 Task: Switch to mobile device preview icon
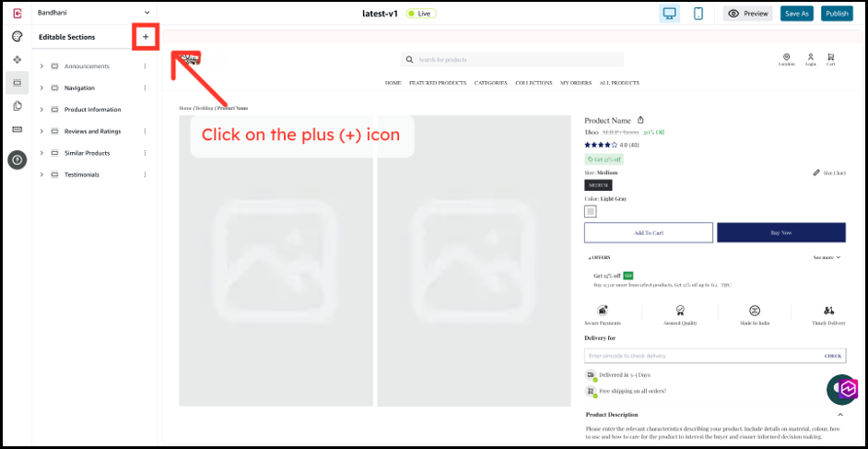pos(698,14)
